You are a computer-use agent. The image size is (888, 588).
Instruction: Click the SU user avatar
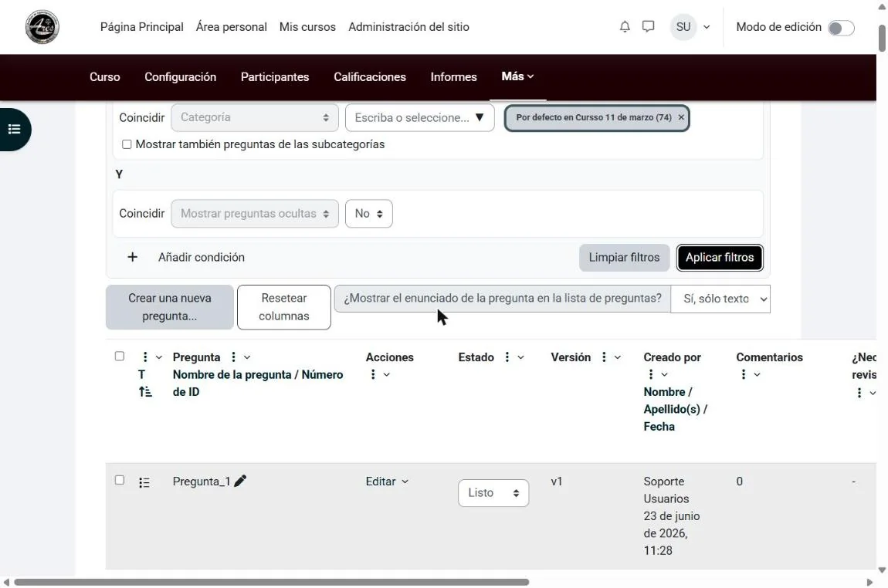point(683,27)
